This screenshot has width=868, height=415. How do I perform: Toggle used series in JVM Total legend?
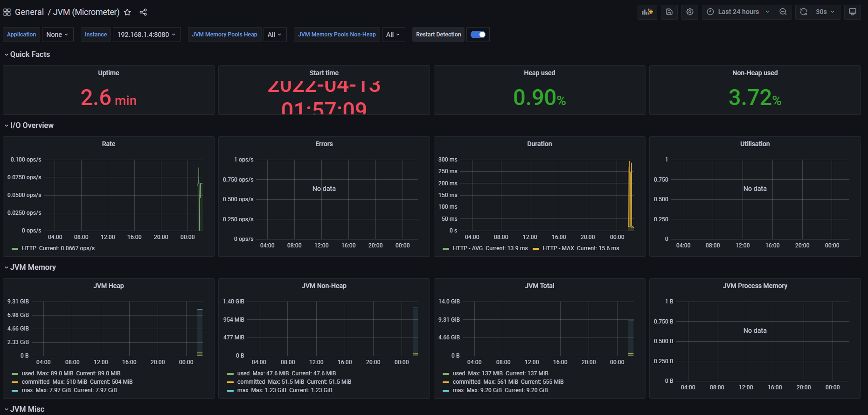click(x=459, y=373)
